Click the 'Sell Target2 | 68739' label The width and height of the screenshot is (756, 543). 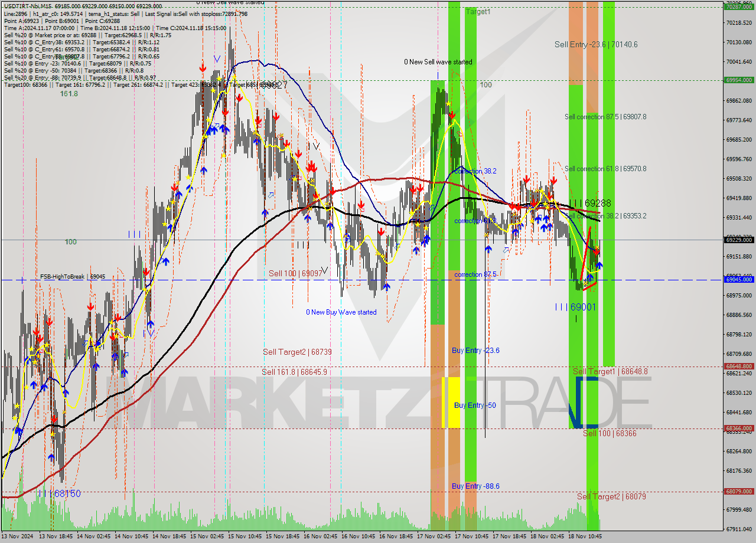[x=297, y=352]
